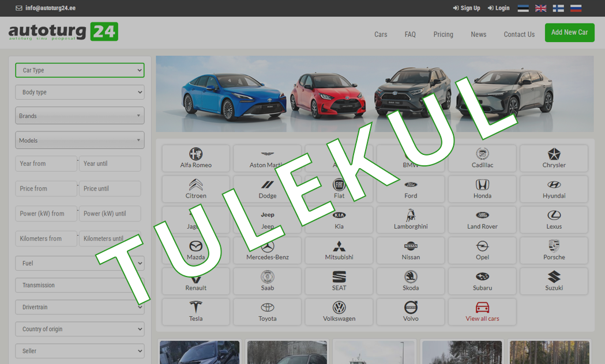Open the Pricing menu item
Screen dimensions: 605x364
443,35
